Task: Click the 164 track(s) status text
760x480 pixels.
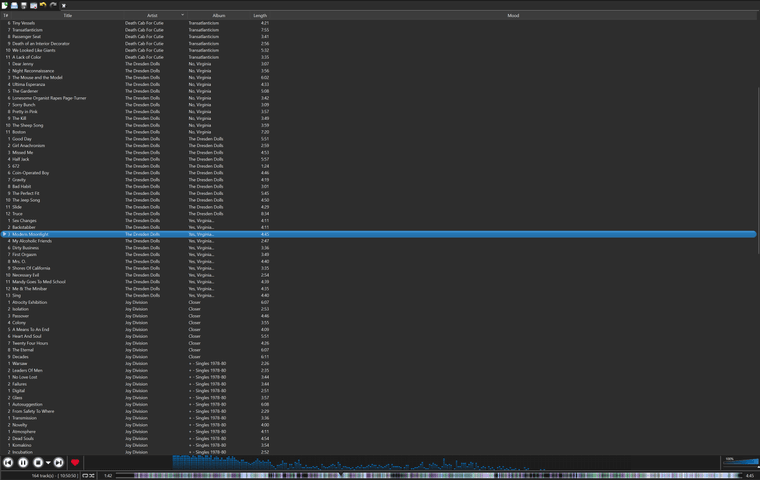Action: [x=54, y=476]
